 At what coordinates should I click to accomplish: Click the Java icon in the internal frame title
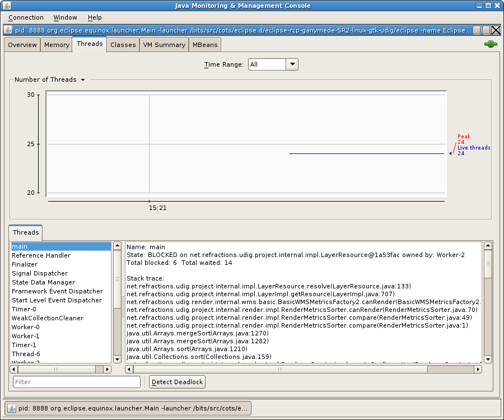click(x=8, y=30)
